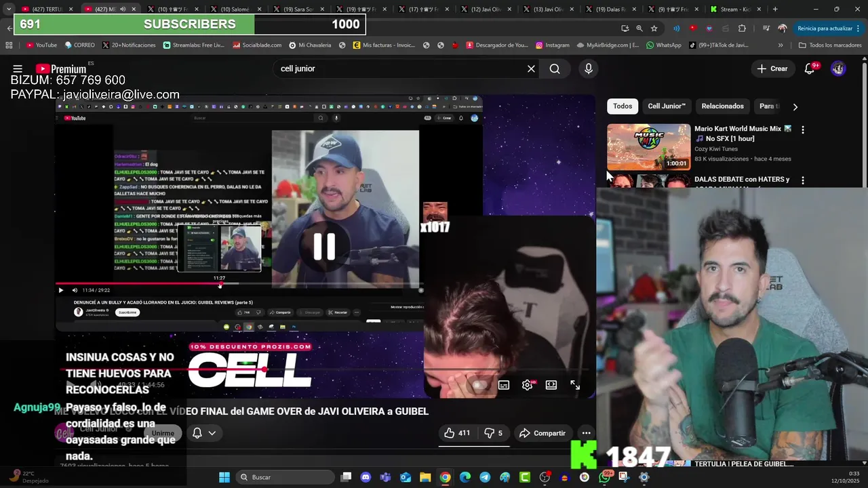Open a new Chrome tab
The image size is (868, 488).
[x=775, y=9]
